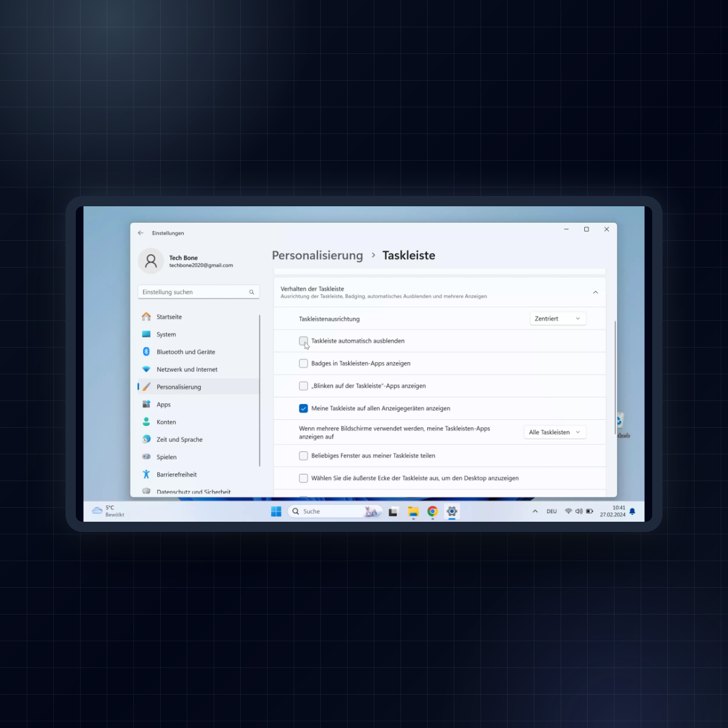Click the Personalisierung paintbrush icon
This screenshot has width=728, height=728.
click(146, 387)
